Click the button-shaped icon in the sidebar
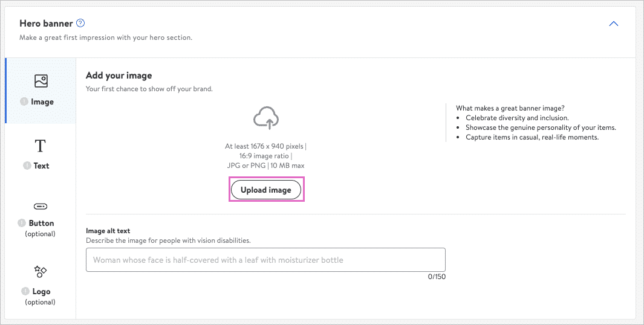The height and width of the screenshot is (325, 644). click(x=41, y=207)
